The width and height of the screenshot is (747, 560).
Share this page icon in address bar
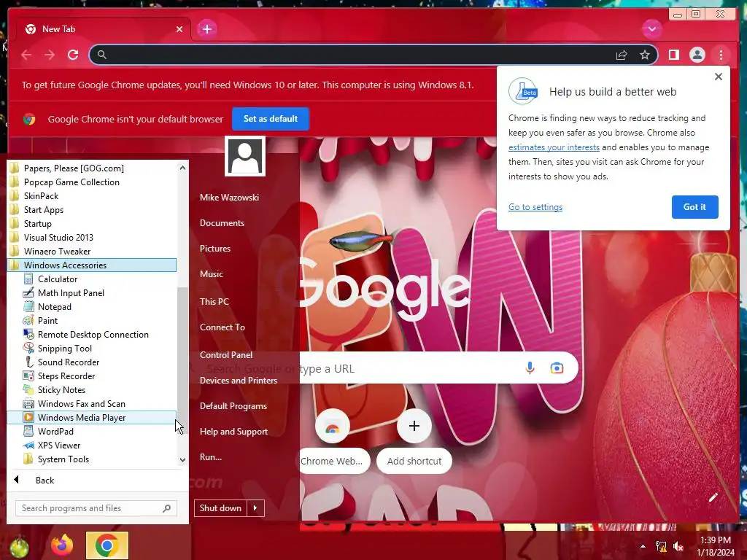pyautogui.click(x=622, y=55)
